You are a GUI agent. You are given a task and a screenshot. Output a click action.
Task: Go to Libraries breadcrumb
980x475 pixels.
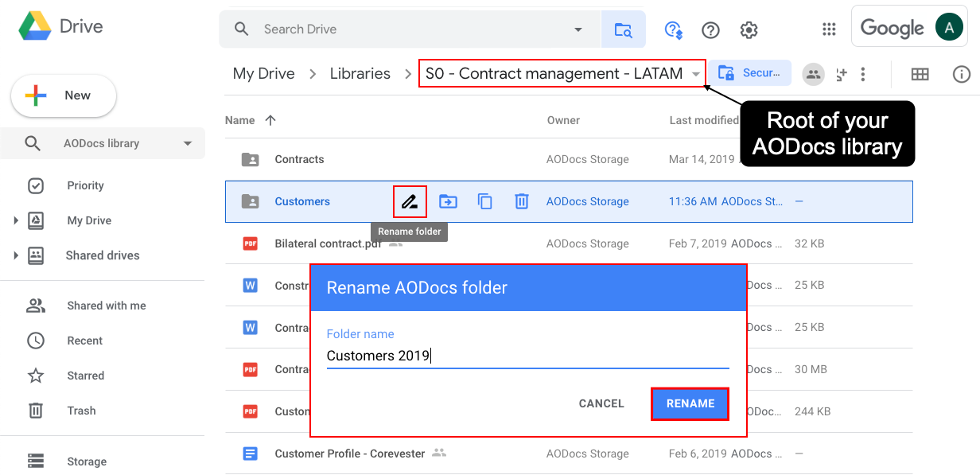coord(360,73)
